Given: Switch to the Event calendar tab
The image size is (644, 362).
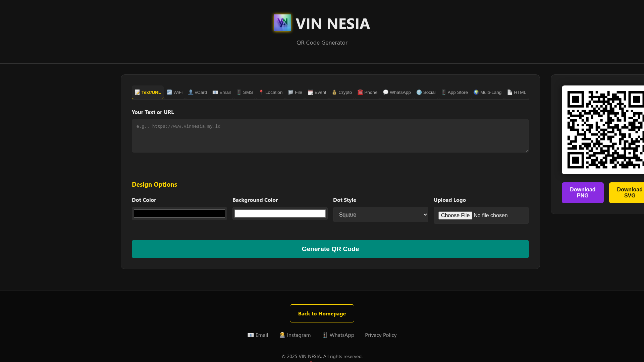Looking at the screenshot, I should [317, 92].
